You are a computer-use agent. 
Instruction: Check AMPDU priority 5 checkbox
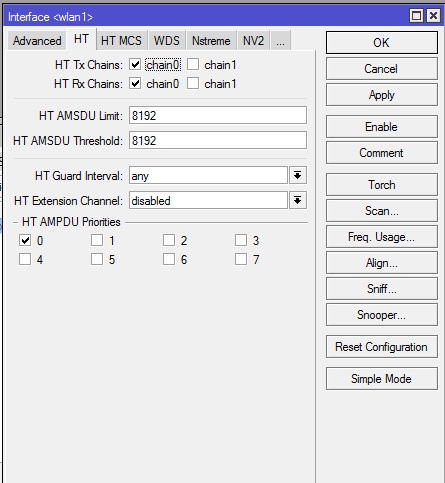click(x=97, y=259)
